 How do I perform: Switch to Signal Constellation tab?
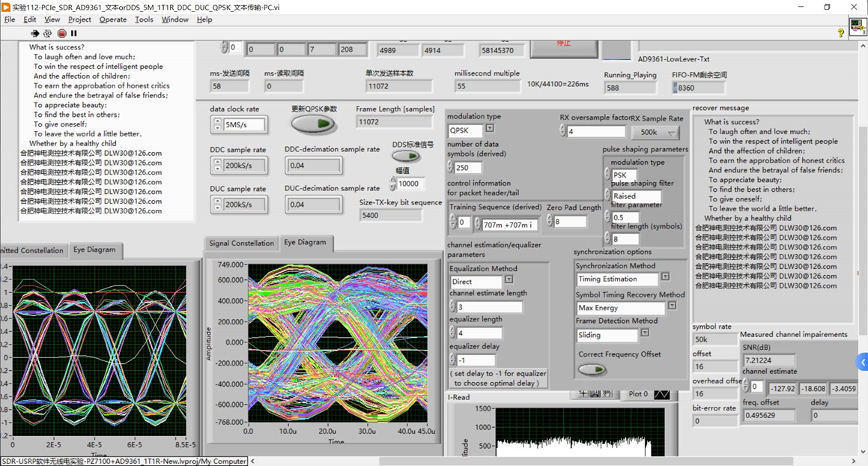click(241, 243)
